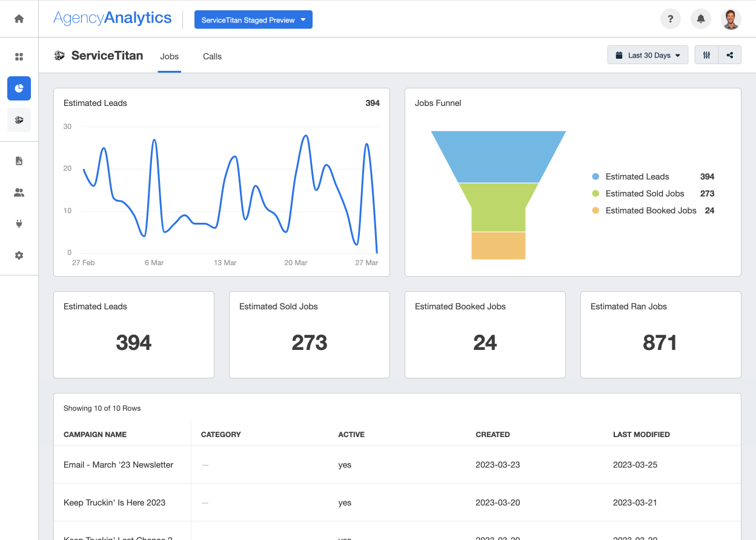Open the integrations plug icon
The width and height of the screenshot is (756, 540).
point(19,224)
